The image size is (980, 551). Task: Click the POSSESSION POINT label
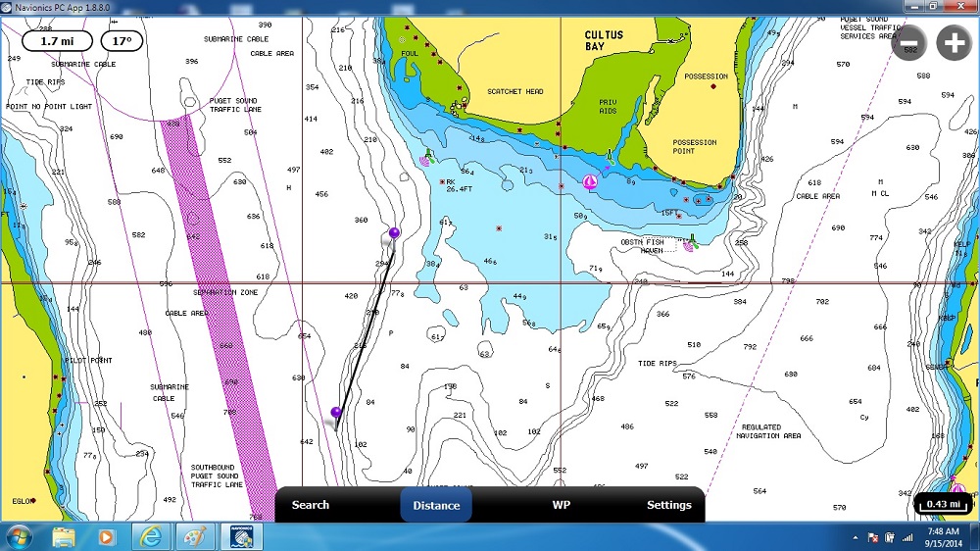click(x=695, y=146)
